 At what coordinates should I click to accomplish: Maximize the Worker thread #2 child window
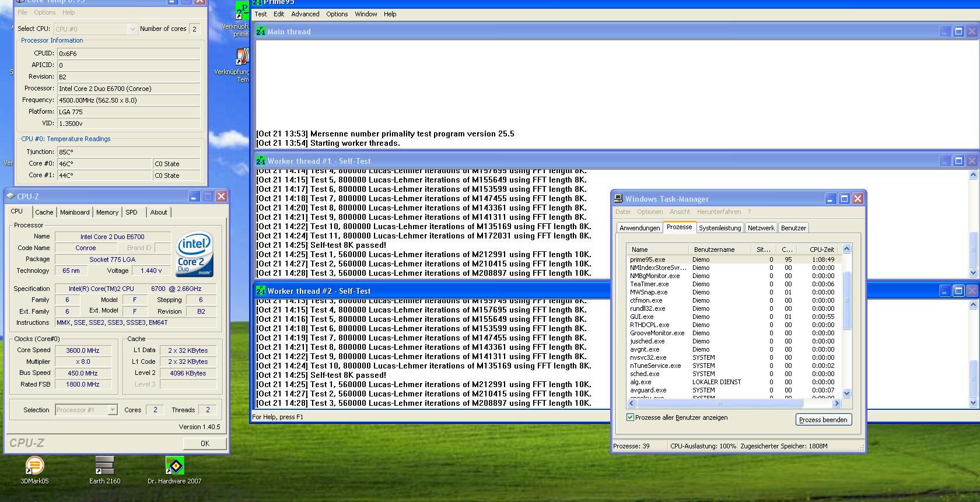tap(958, 291)
